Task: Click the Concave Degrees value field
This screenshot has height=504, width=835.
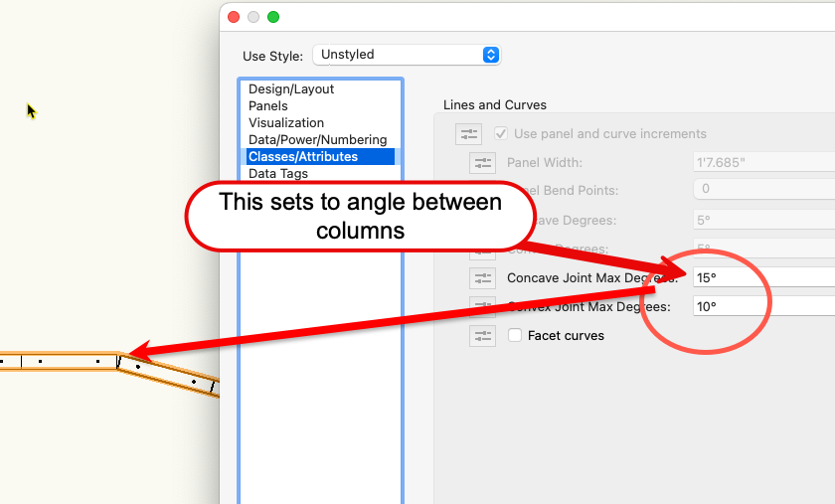Action: [x=762, y=219]
